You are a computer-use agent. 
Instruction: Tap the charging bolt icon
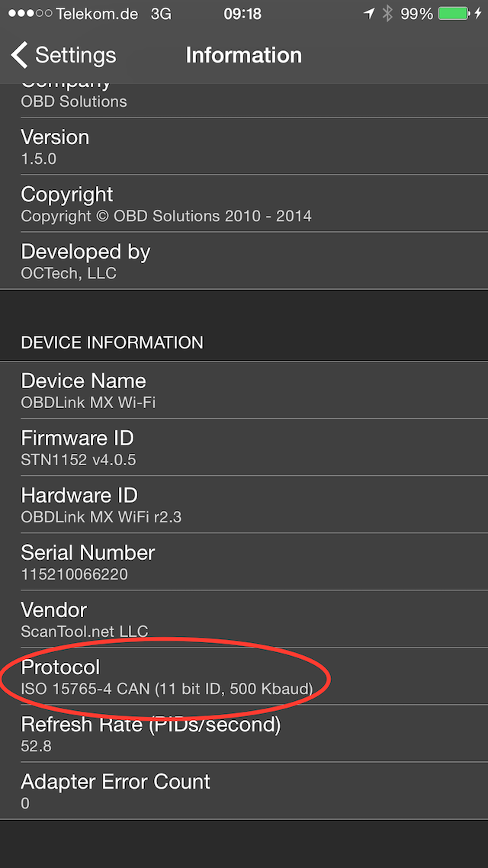[x=477, y=14]
